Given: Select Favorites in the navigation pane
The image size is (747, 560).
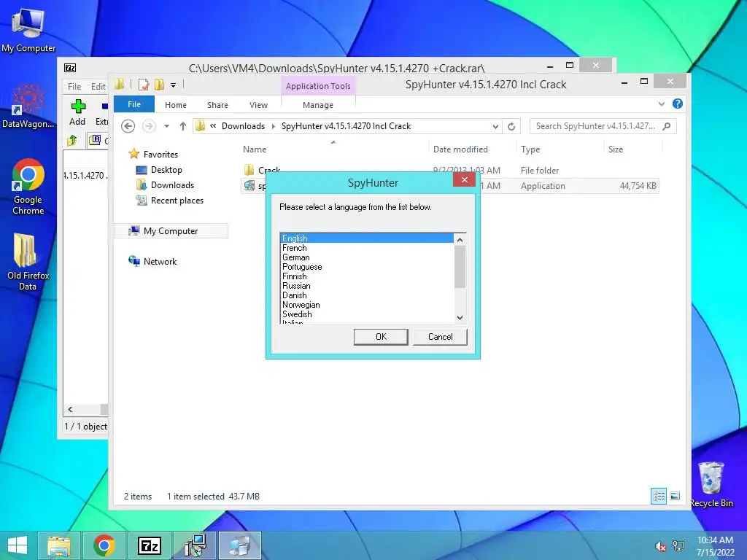Looking at the screenshot, I should [x=160, y=155].
